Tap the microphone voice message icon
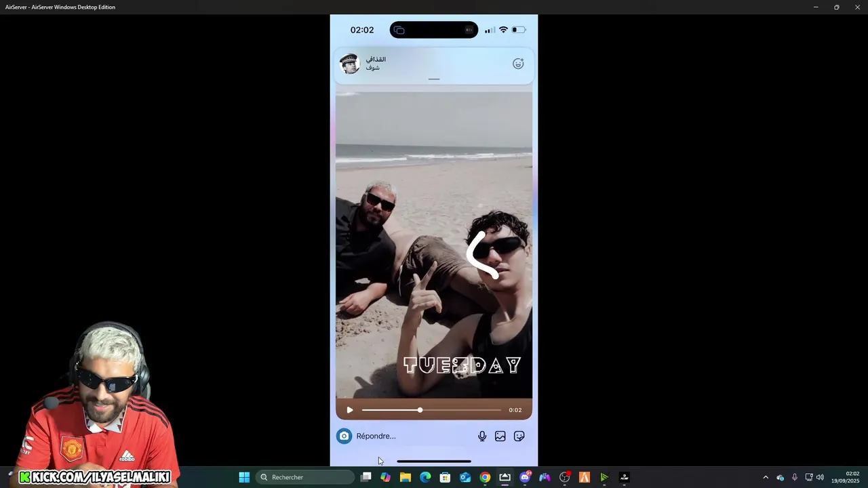868x488 pixels. (x=482, y=436)
